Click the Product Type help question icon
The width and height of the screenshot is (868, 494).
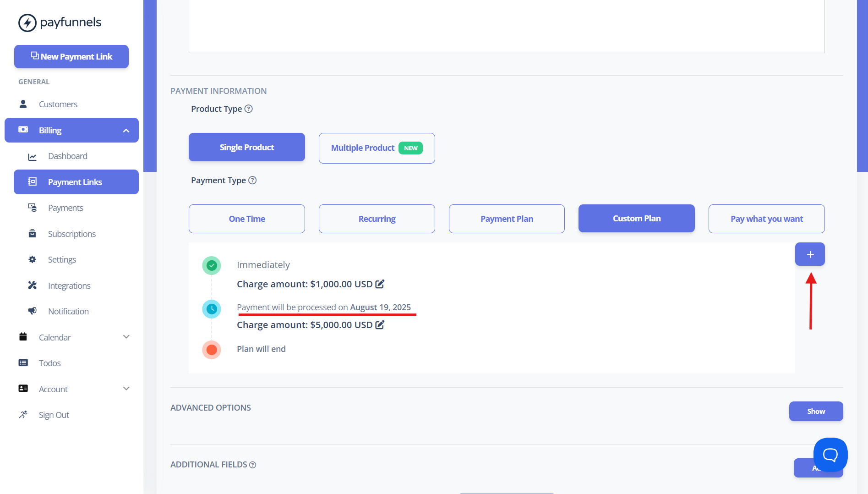click(x=248, y=109)
